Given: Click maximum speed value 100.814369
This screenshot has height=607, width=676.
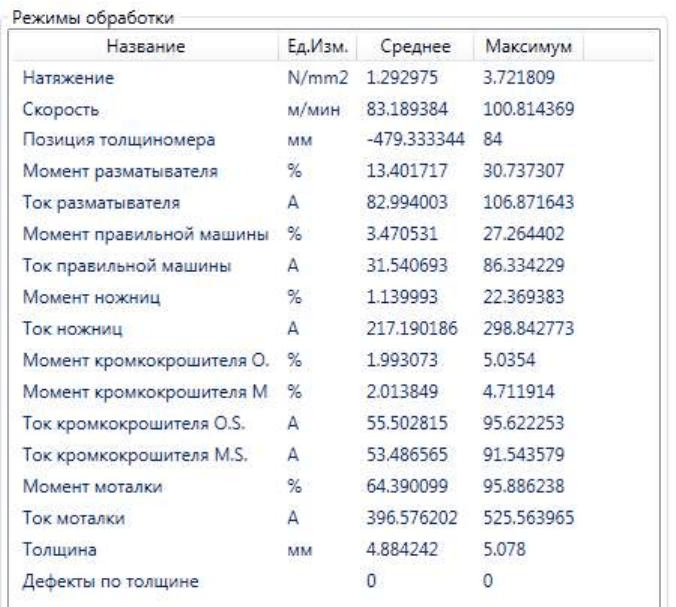Looking at the screenshot, I should [529, 109].
